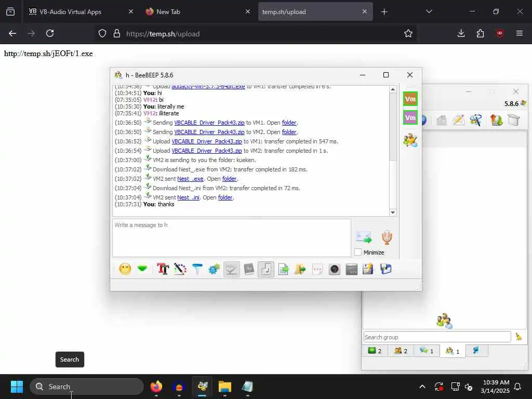This screenshot has height=399, width=532.
Task: Click the tools icon in main BeeBEEP toolbar
Action: [x=475, y=120]
